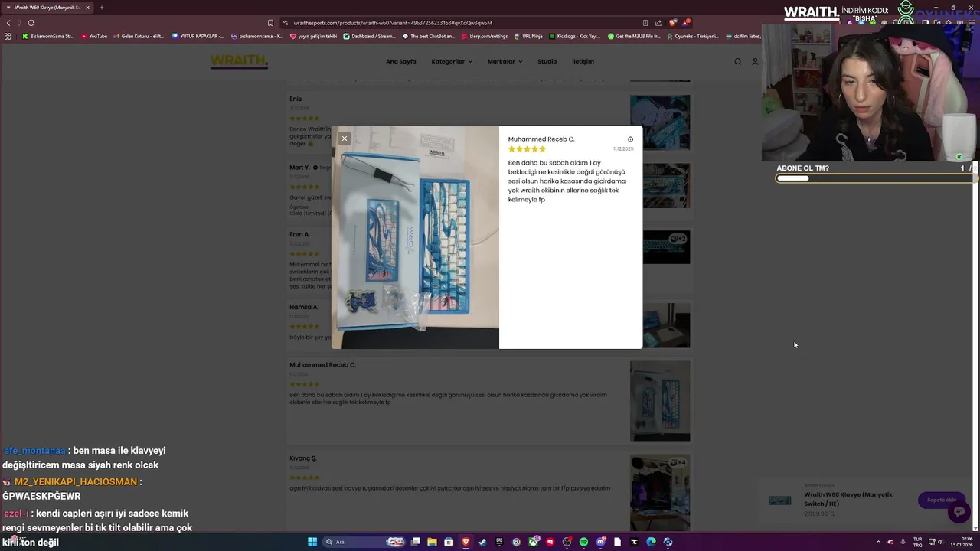Open Spotify from taskbar
The image size is (980, 551).
(583, 542)
